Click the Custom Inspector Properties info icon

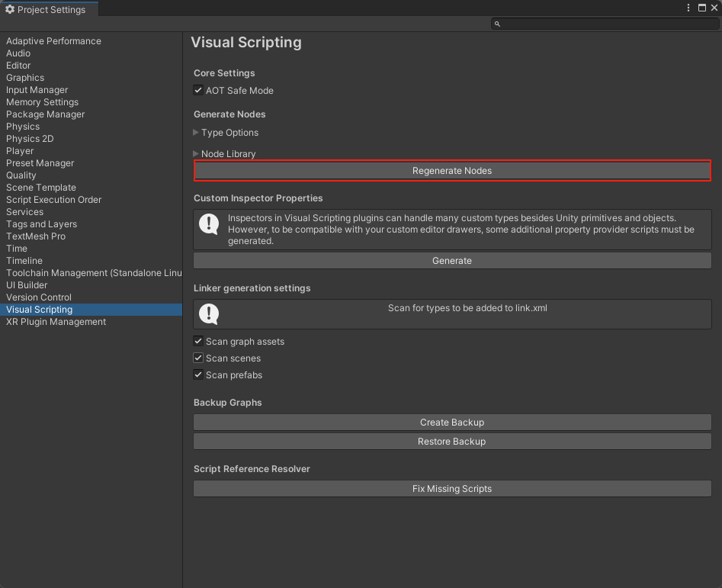pos(209,224)
